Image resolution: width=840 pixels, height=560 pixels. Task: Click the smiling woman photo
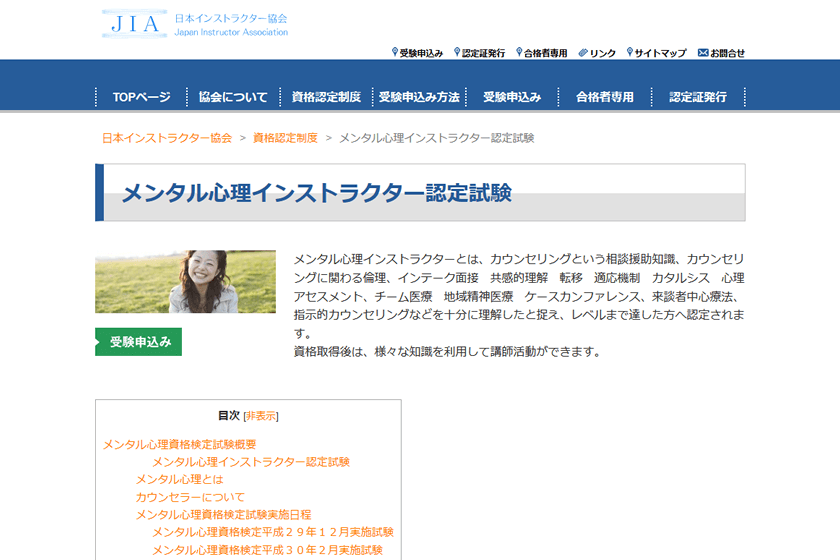(x=185, y=281)
